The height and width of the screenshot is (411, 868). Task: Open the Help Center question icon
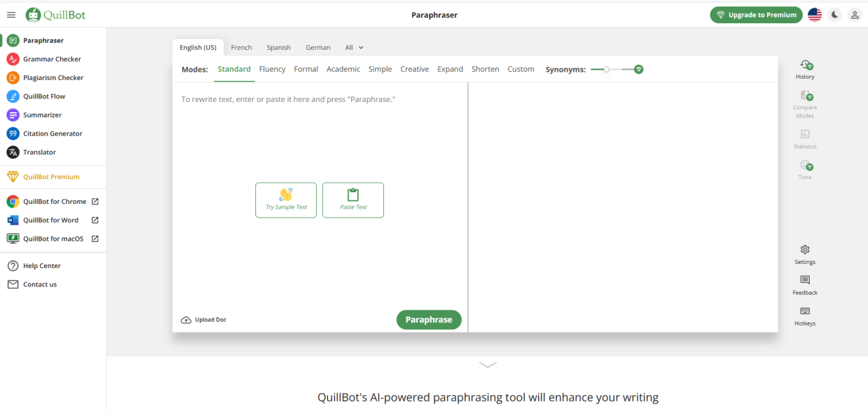13,266
